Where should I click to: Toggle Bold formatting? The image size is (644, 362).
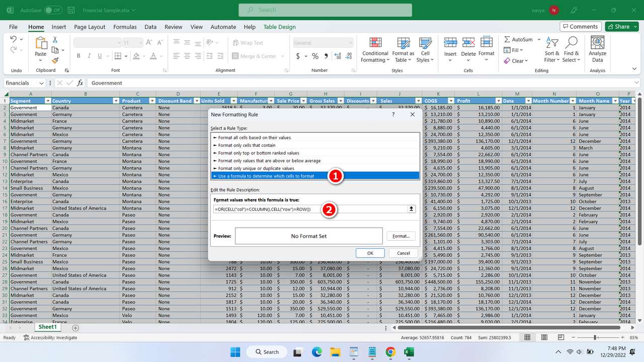click(78, 56)
